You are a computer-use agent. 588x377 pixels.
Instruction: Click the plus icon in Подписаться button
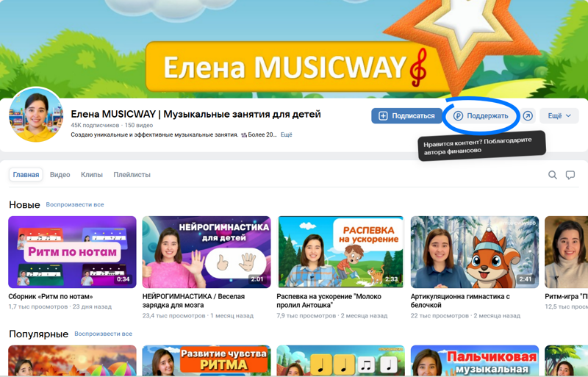[x=383, y=116]
